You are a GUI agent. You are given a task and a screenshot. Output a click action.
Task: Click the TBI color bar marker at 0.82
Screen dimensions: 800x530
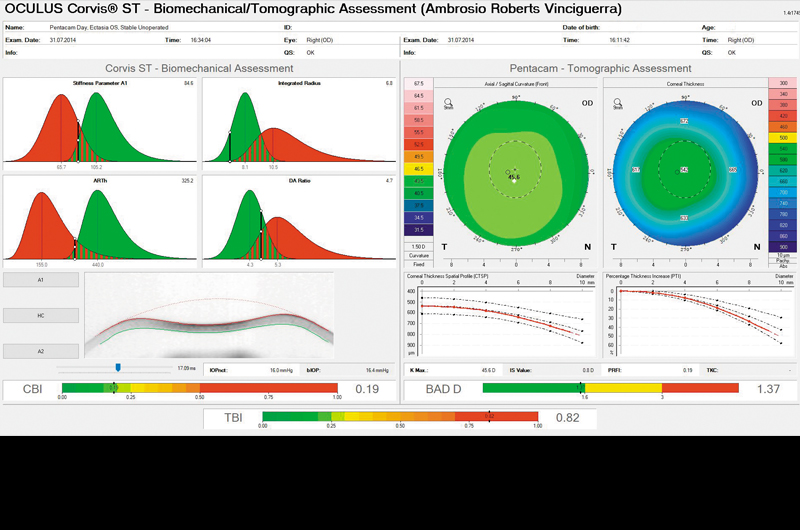(489, 417)
